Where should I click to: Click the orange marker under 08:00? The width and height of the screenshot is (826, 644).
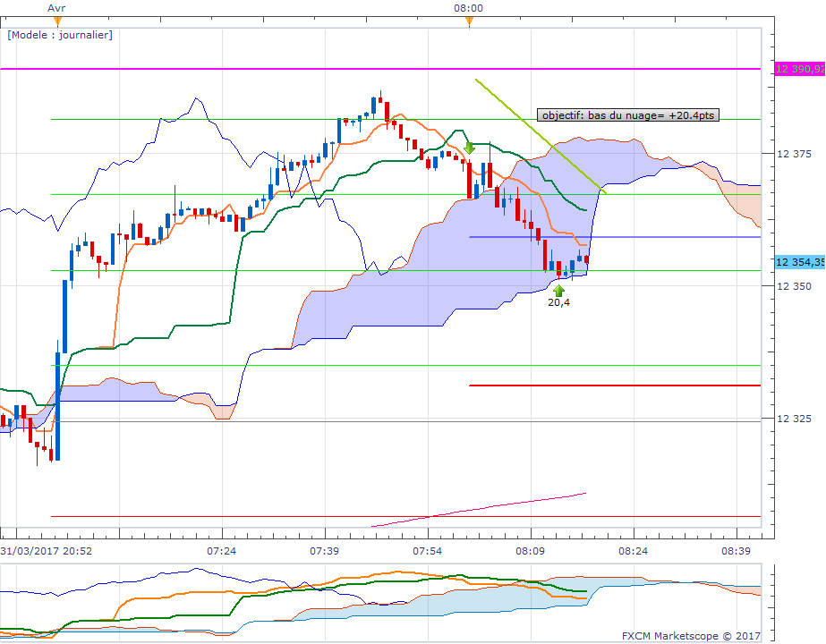pyautogui.click(x=469, y=21)
